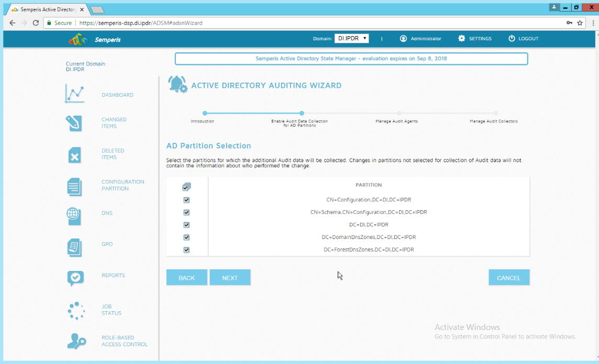This screenshot has height=364, width=599.
Task: Open the Deleted Items file icon
Action: [x=74, y=155]
